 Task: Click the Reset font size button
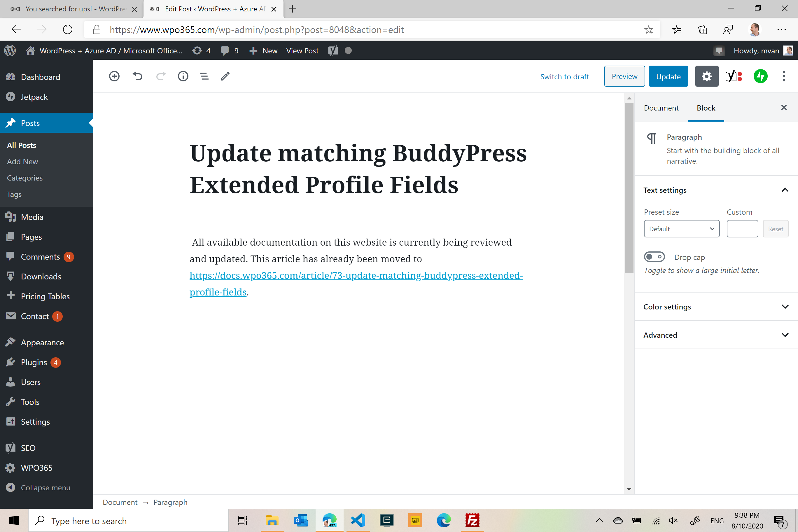776,229
